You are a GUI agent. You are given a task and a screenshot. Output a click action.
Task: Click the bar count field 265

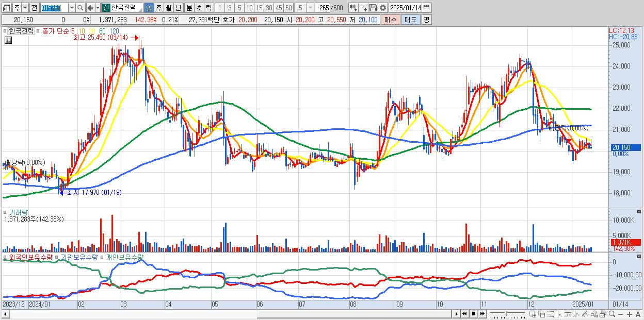click(323, 8)
